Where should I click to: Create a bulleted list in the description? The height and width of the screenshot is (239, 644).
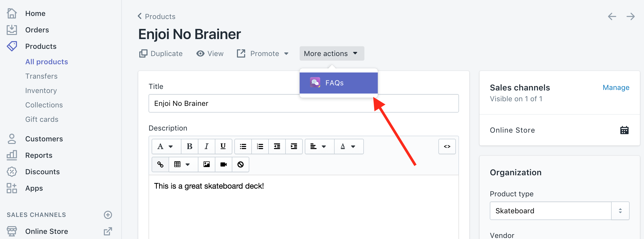[x=243, y=146]
